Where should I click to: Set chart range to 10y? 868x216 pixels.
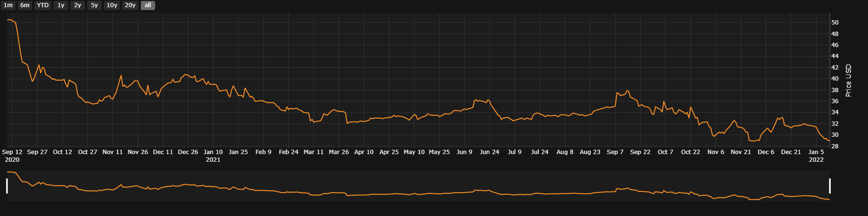[x=112, y=5]
